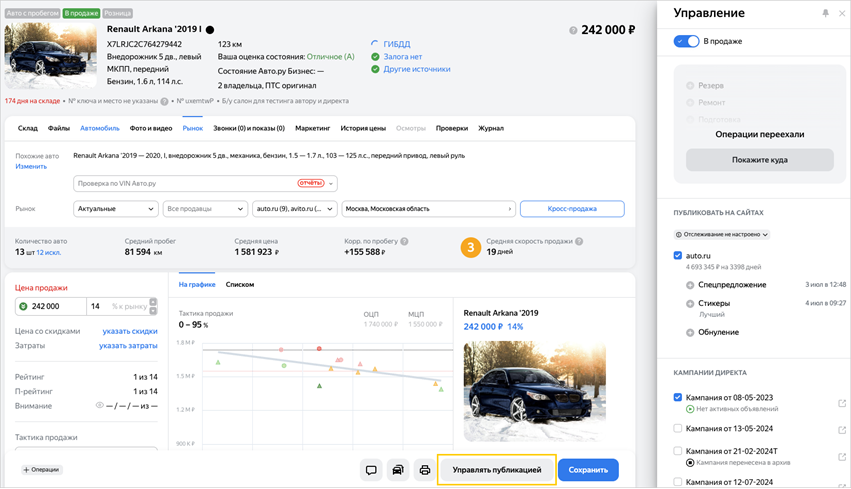
Task: Open the Все продавцы dropdown
Action: tap(205, 209)
